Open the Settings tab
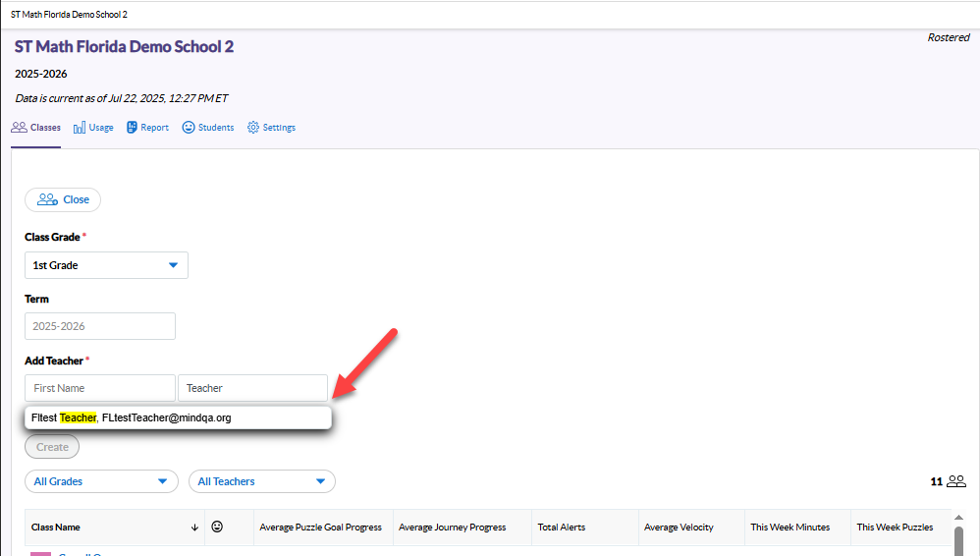Screen dimensions: 980x556 point(271,128)
